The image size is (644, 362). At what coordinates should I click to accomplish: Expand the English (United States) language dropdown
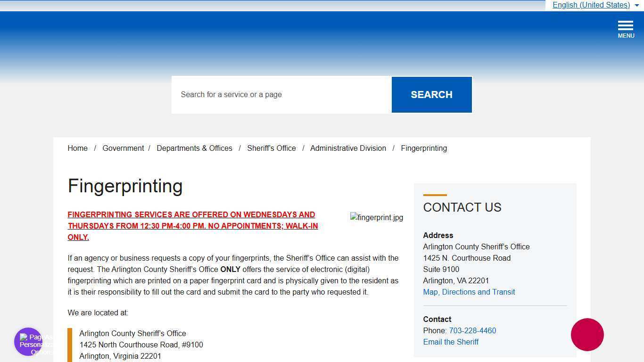[591, 5]
